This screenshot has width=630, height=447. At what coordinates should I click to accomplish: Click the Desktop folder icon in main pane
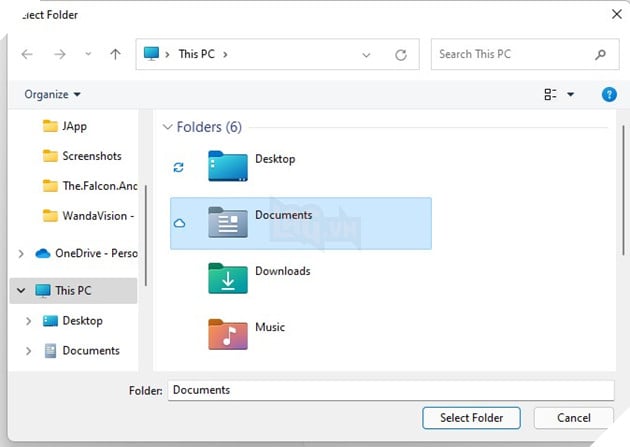pyautogui.click(x=228, y=166)
